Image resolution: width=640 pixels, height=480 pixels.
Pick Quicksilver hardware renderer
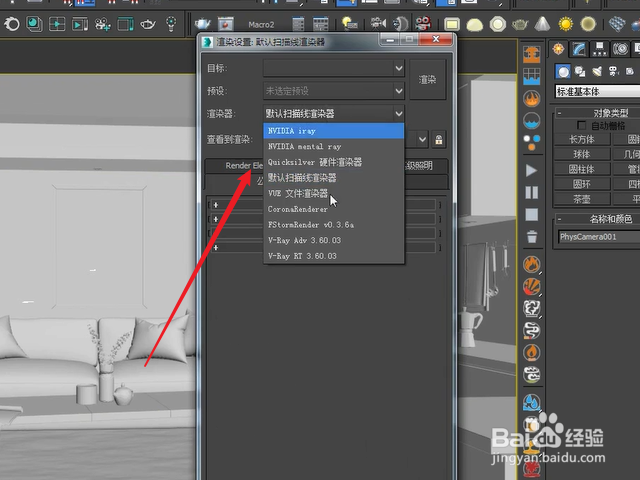[x=333, y=162]
